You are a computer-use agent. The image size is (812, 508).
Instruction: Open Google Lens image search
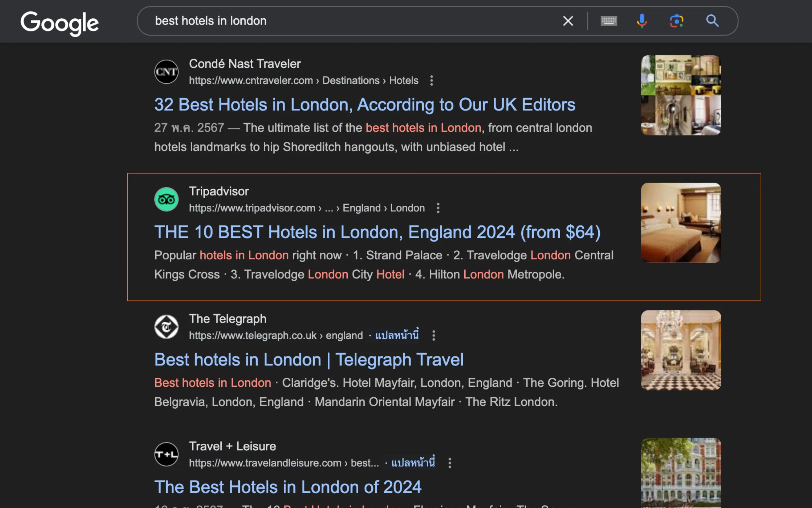[x=676, y=21]
